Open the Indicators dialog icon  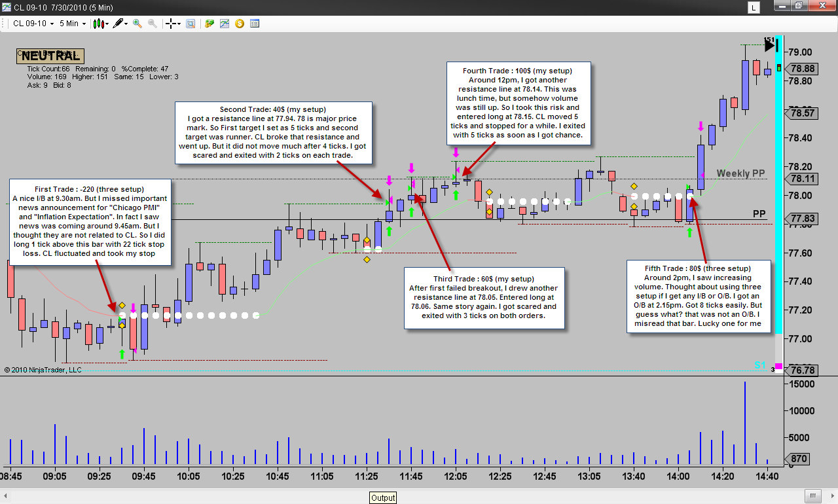[x=225, y=24]
